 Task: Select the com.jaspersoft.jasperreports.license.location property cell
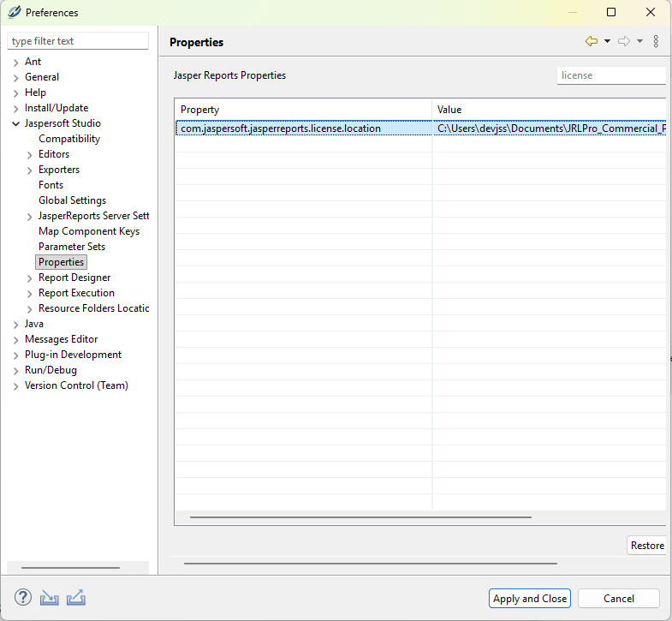coord(303,128)
